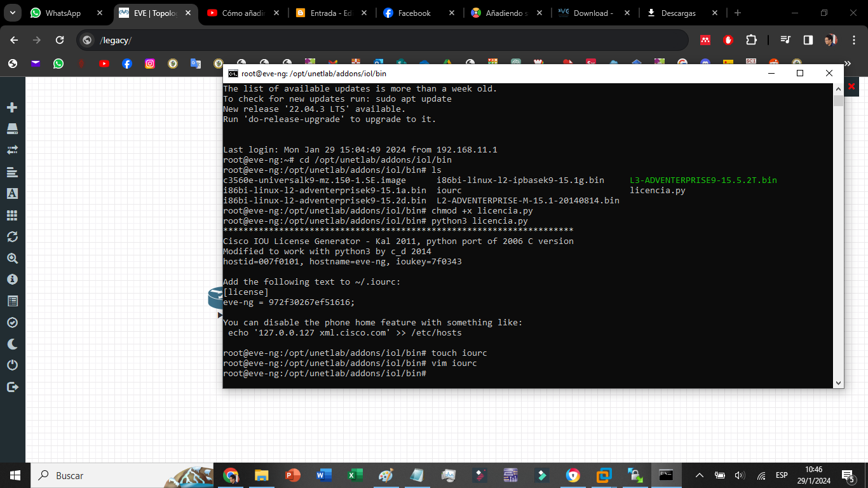Show hidden system tray icons chevron

click(700, 475)
